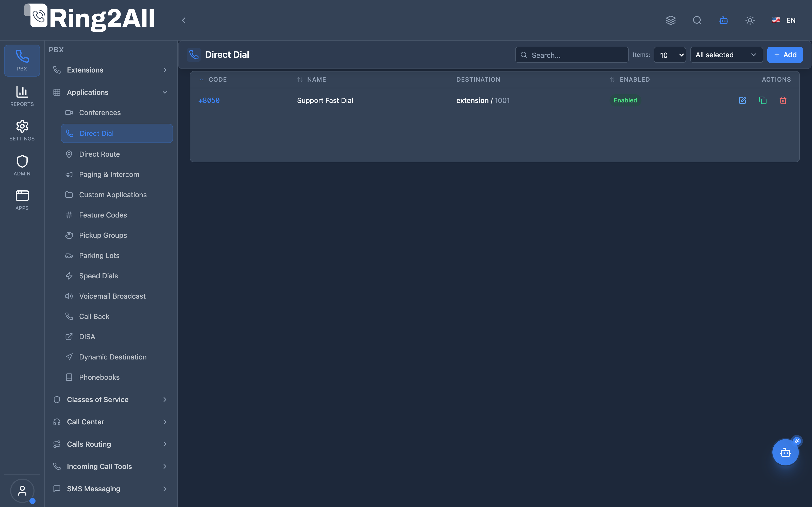Edit the Support Fast Dial entry

coord(742,100)
